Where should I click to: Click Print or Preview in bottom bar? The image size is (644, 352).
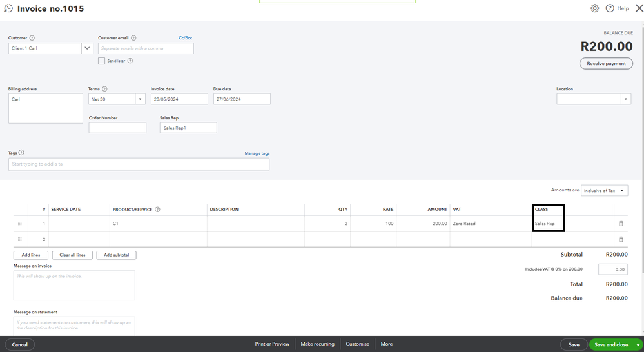pyautogui.click(x=272, y=344)
